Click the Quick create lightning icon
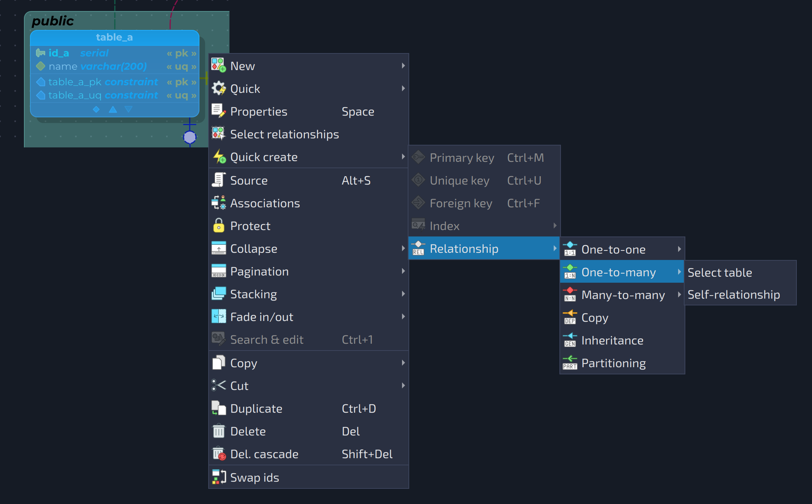812x504 pixels. click(x=219, y=157)
